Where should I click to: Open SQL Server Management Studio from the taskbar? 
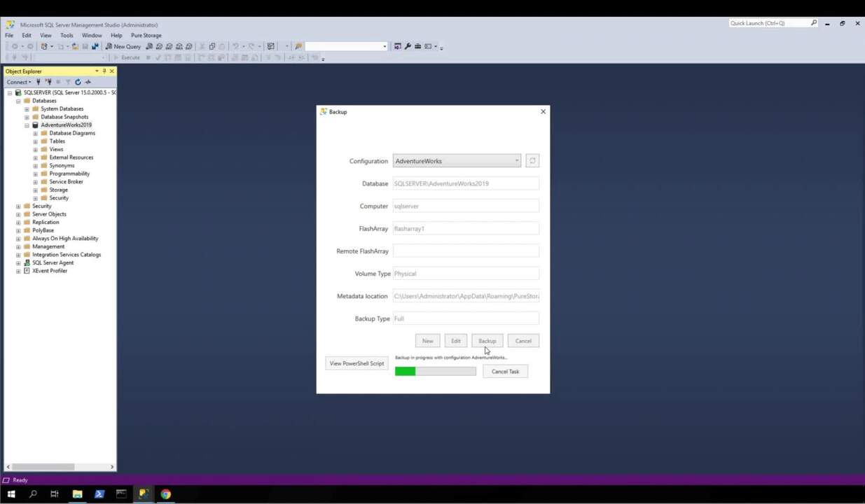(143, 494)
